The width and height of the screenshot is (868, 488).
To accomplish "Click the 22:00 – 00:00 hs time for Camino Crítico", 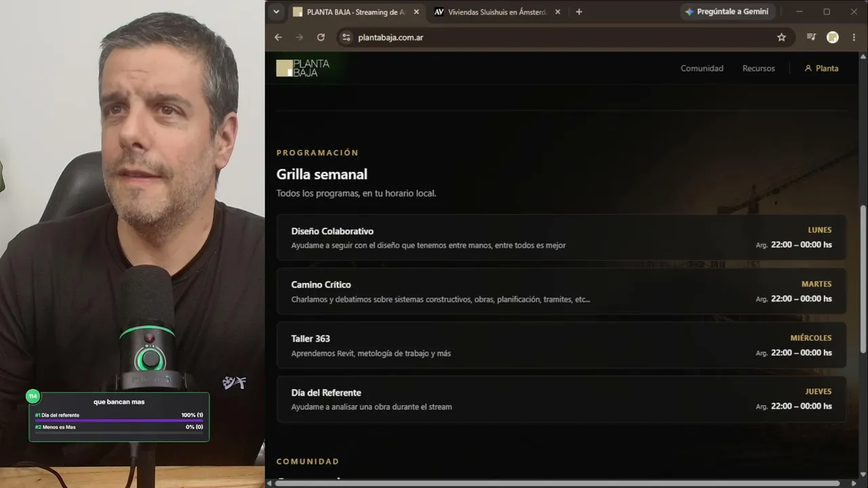I will tap(802, 299).
